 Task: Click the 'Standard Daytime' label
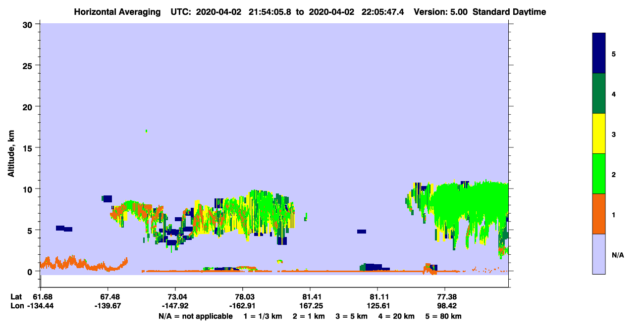[x=509, y=12]
